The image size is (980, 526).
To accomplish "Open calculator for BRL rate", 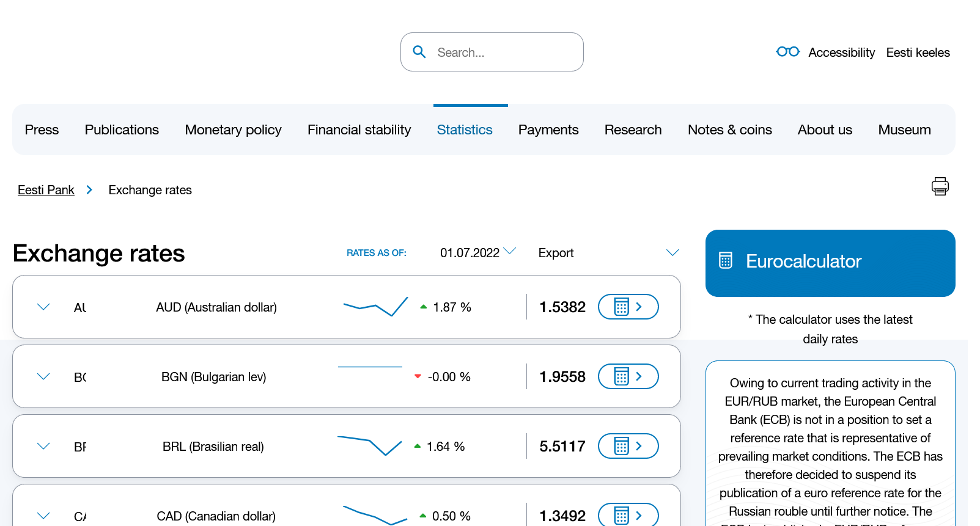I will (x=628, y=446).
